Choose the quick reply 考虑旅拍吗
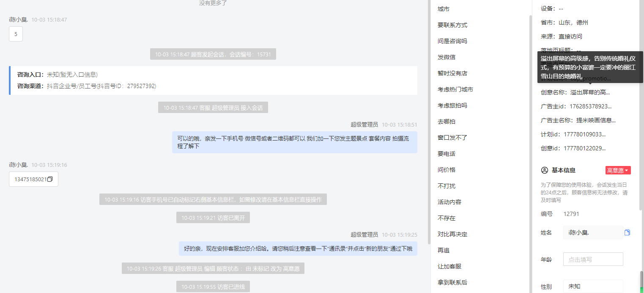 [x=452, y=105]
